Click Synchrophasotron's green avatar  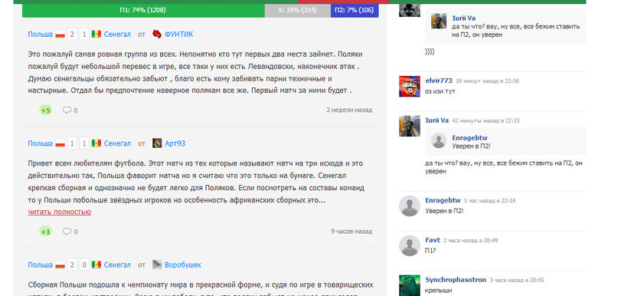(x=410, y=285)
